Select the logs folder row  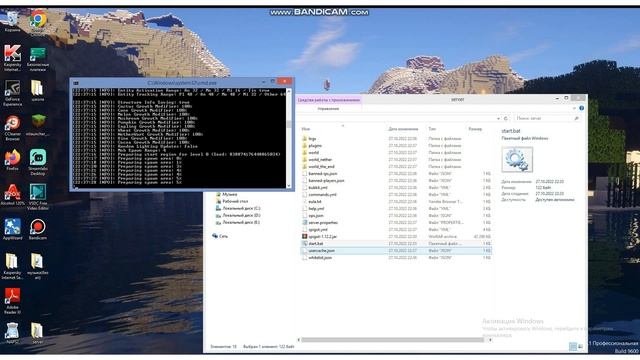(396, 139)
